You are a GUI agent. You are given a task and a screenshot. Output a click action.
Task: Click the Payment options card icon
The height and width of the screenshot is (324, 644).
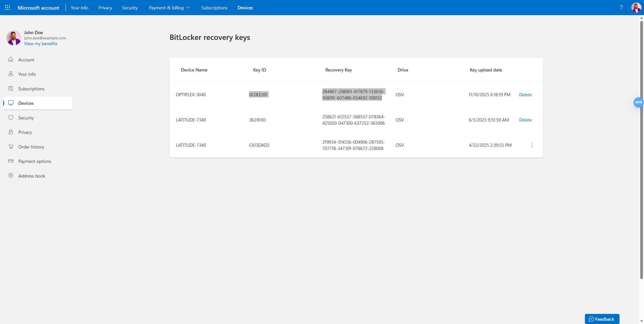[11, 161]
